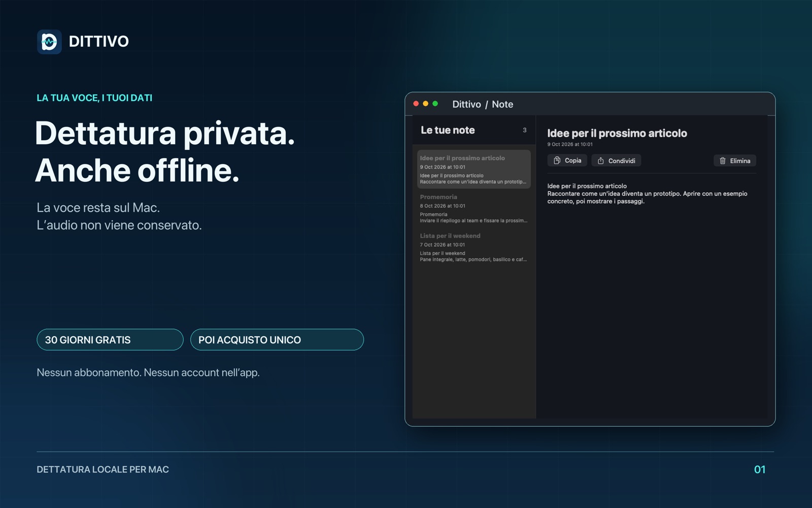Open the Promemoria note in the list
Screen dimensions: 812x508
[x=474, y=208]
